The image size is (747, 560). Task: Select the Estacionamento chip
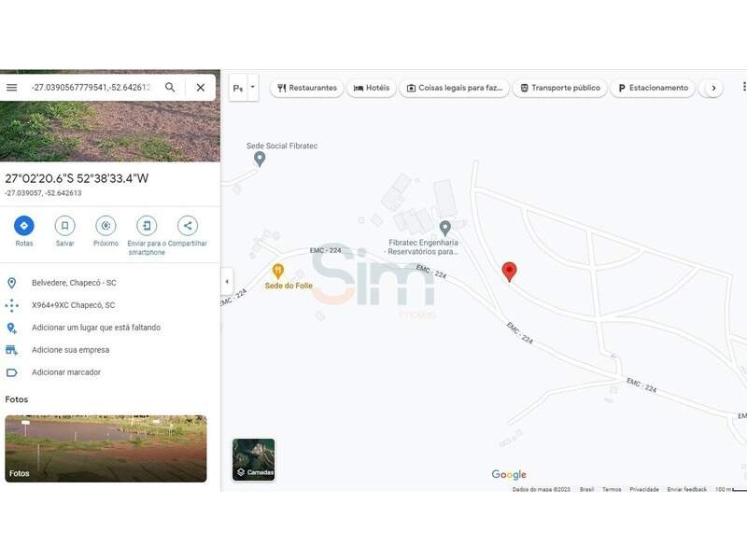pos(653,88)
